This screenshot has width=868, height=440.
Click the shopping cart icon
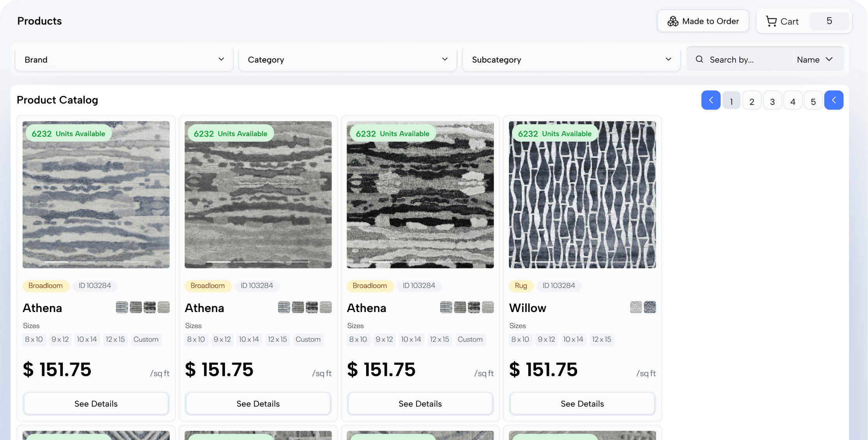(771, 21)
